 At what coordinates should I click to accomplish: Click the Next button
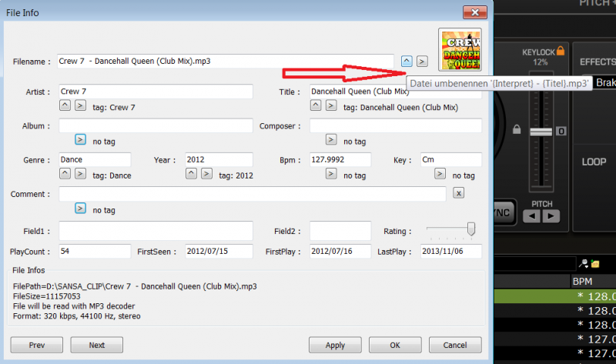tap(97, 345)
